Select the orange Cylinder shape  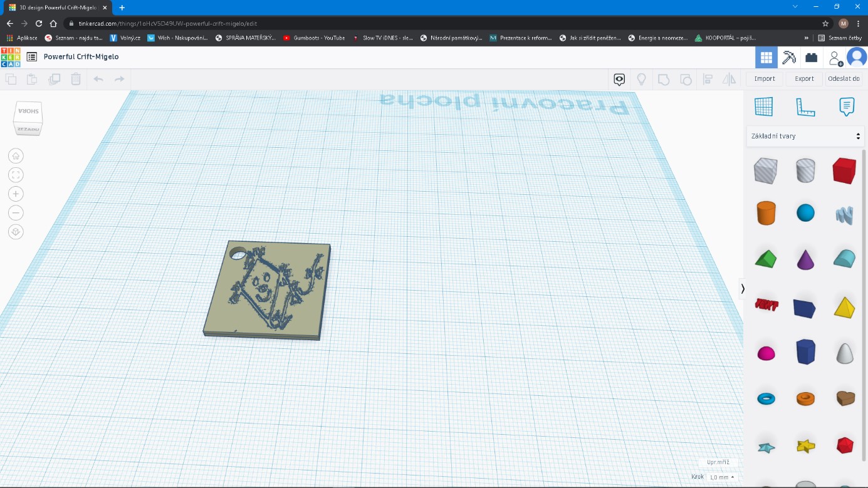tap(766, 213)
